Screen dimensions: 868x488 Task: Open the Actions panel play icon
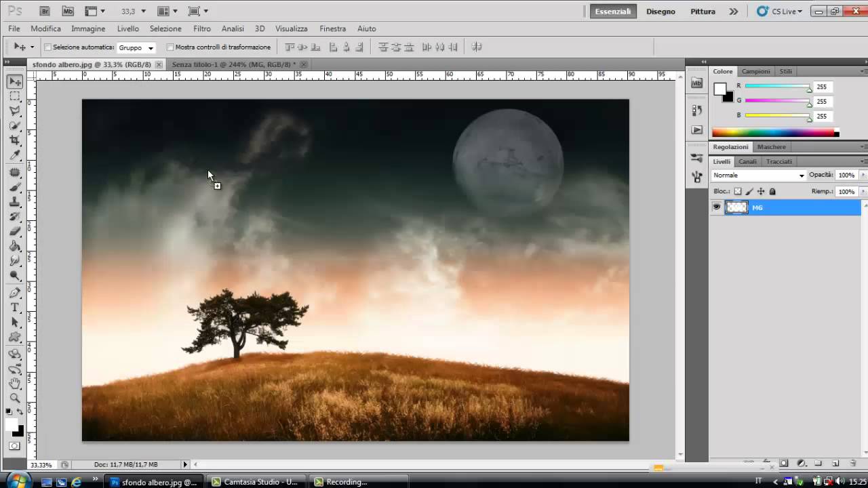pyautogui.click(x=697, y=129)
